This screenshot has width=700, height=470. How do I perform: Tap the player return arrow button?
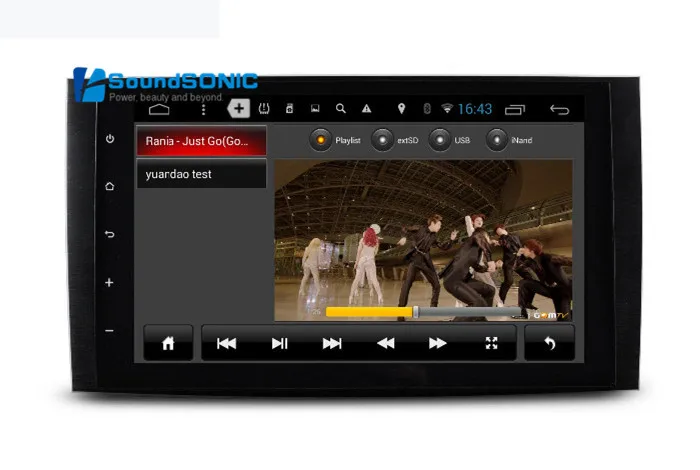coord(550,343)
